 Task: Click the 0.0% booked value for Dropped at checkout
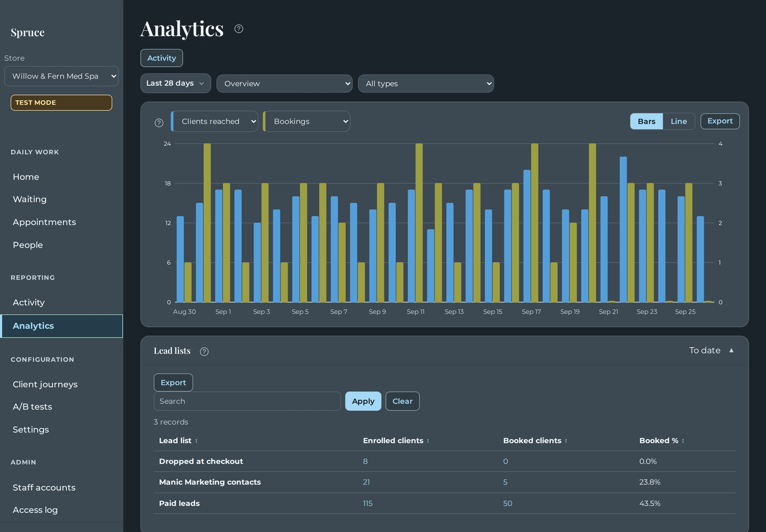click(648, 461)
